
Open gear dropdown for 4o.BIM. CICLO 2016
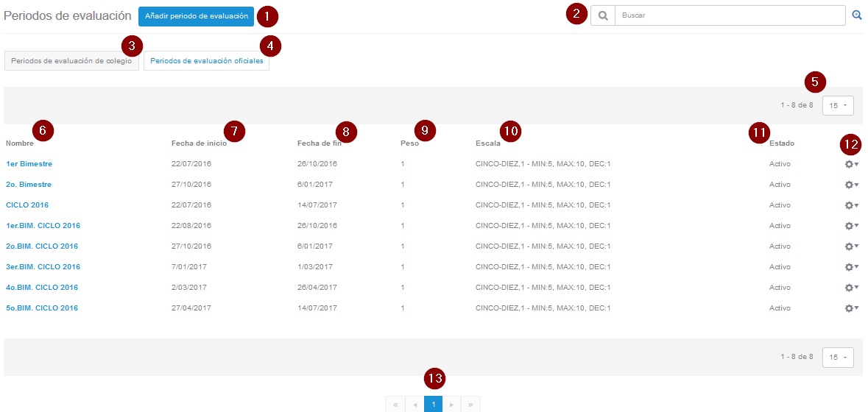pos(851,288)
